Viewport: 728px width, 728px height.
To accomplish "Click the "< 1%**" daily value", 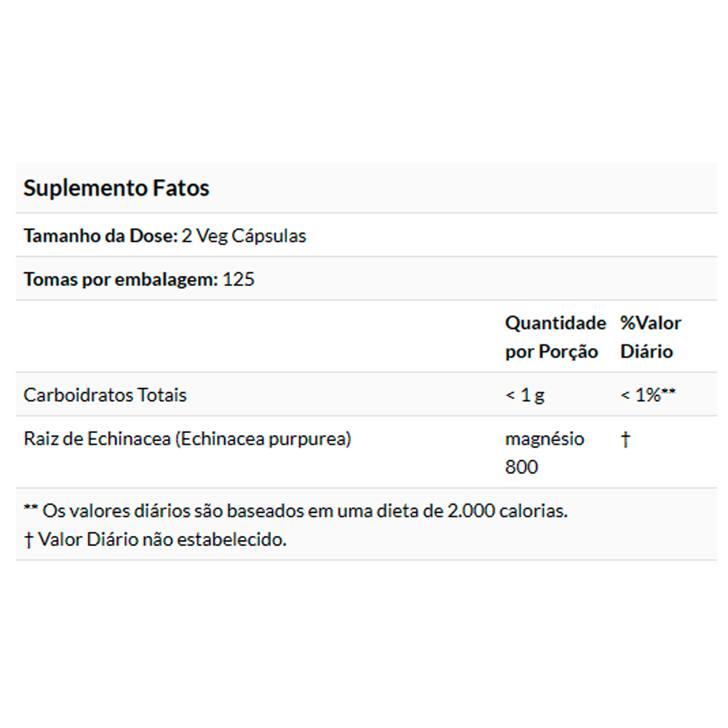I will [x=648, y=395].
